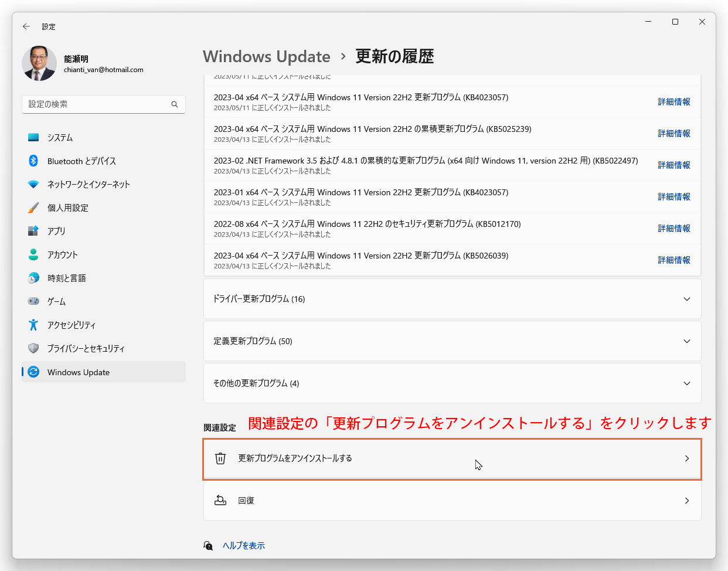The image size is (728, 571).
Task: Go to Bluetooth とデバイス settings
Action: pyautogui.click(x=104, y=161)
